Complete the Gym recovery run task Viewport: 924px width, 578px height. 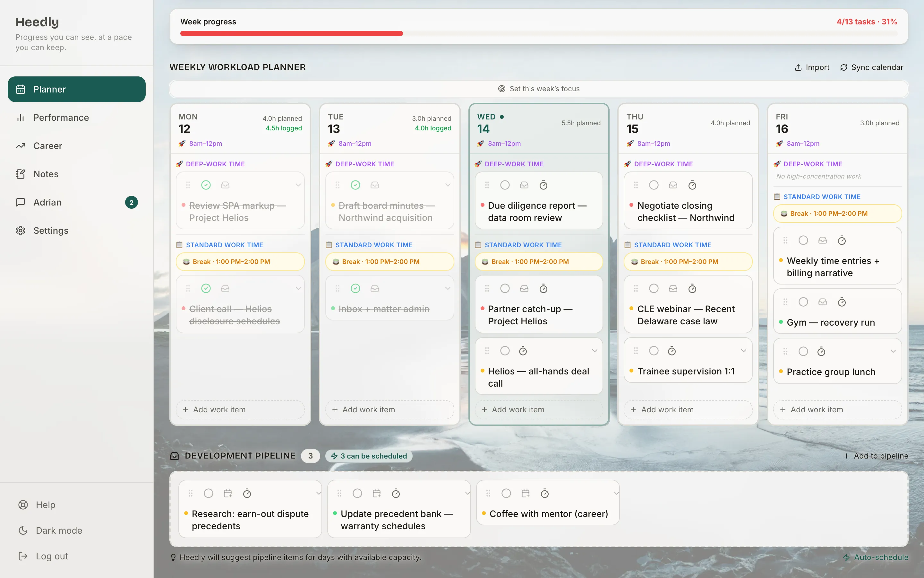click(803, 302)
